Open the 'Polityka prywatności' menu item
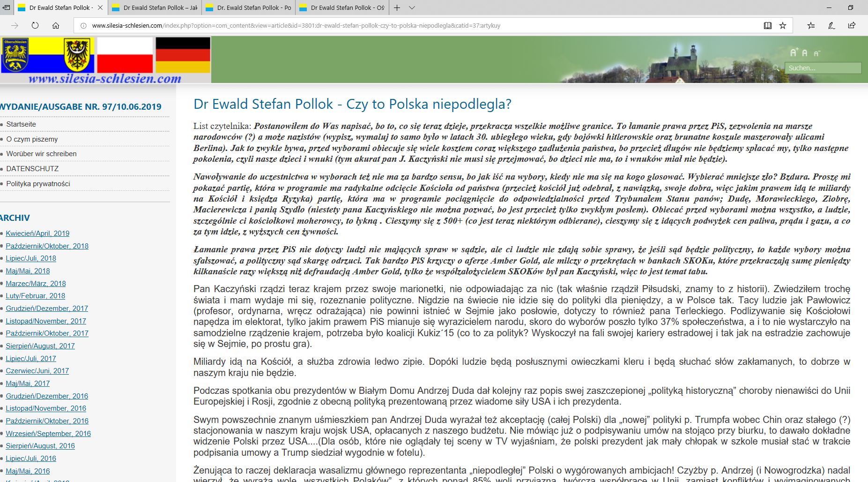 point(38,184)
